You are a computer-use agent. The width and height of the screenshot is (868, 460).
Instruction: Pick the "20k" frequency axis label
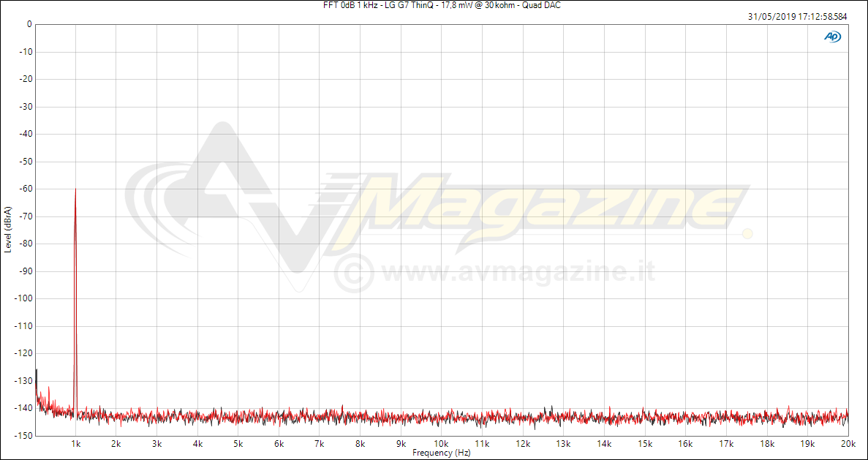pos(848,444)
